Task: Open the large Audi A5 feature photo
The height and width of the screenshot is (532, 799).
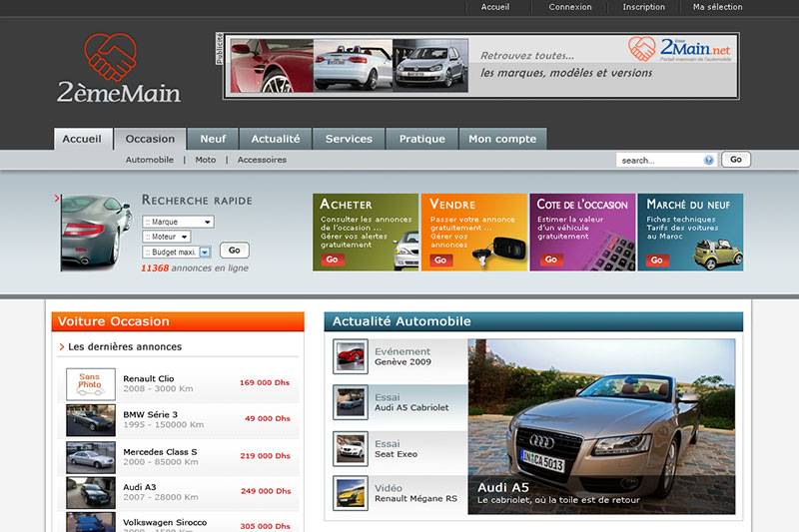Action: point(601,426)
